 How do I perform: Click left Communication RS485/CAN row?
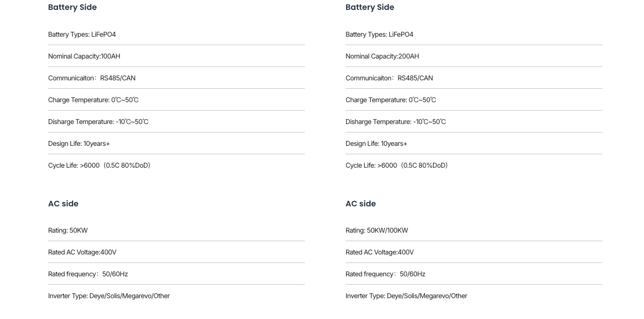176,78
